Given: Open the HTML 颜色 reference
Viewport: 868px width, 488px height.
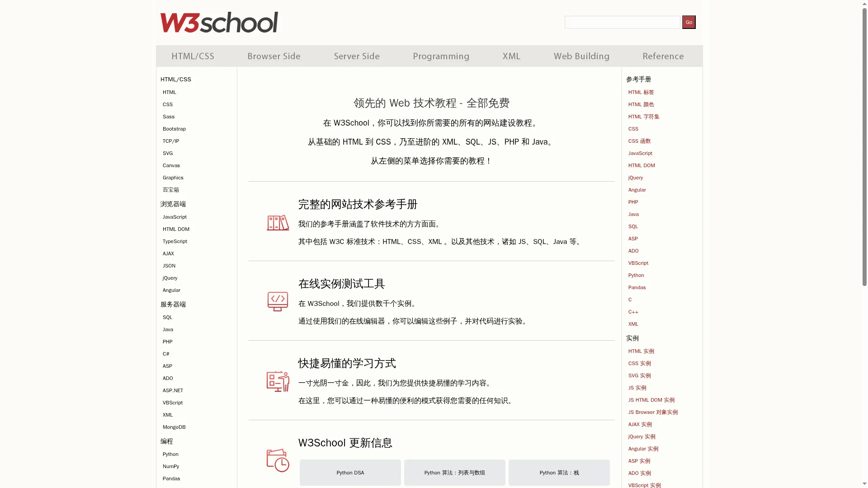Looking at the screenshot, I should [x=641, y=104].
